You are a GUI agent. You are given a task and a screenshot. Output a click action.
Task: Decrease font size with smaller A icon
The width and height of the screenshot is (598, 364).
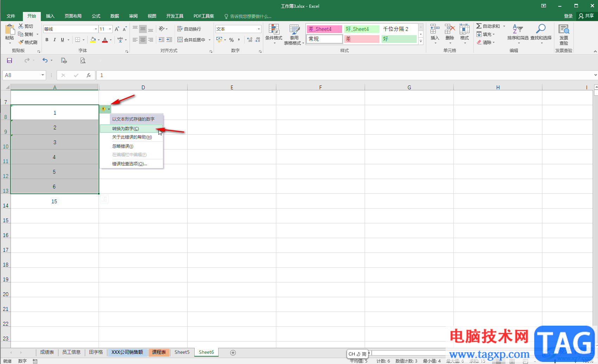[125, 29]
